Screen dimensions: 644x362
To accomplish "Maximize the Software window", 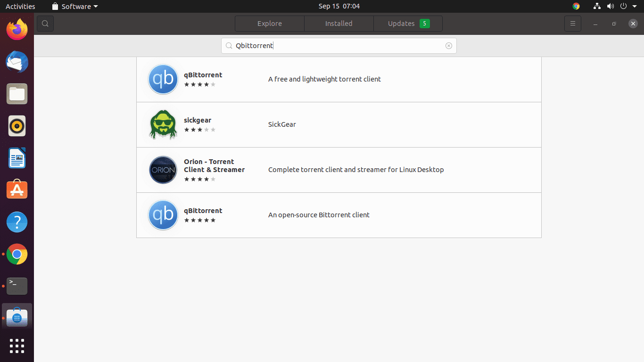I will pos(614,24).
